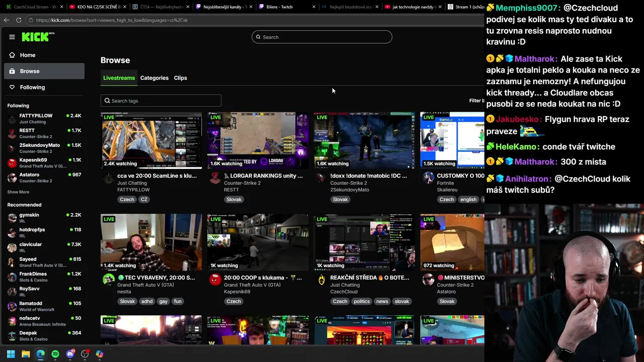
Task: Open Windows Start menu
Action: click(11, 354)
